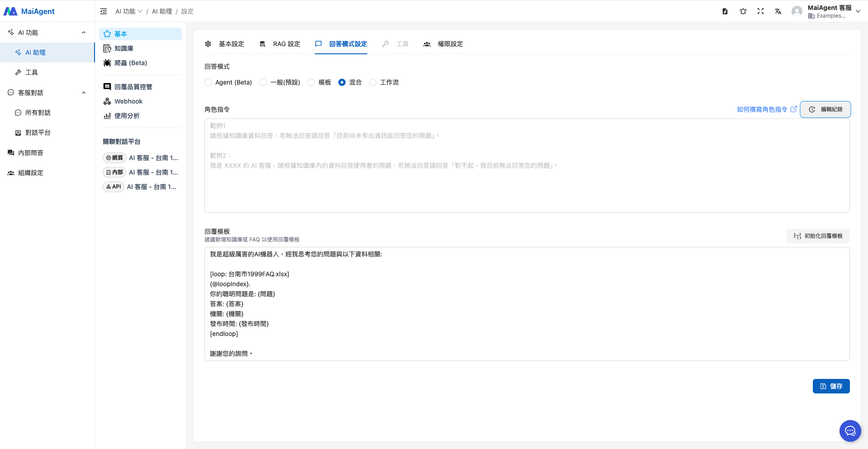Click the 儲存 save button

point(831,386)
